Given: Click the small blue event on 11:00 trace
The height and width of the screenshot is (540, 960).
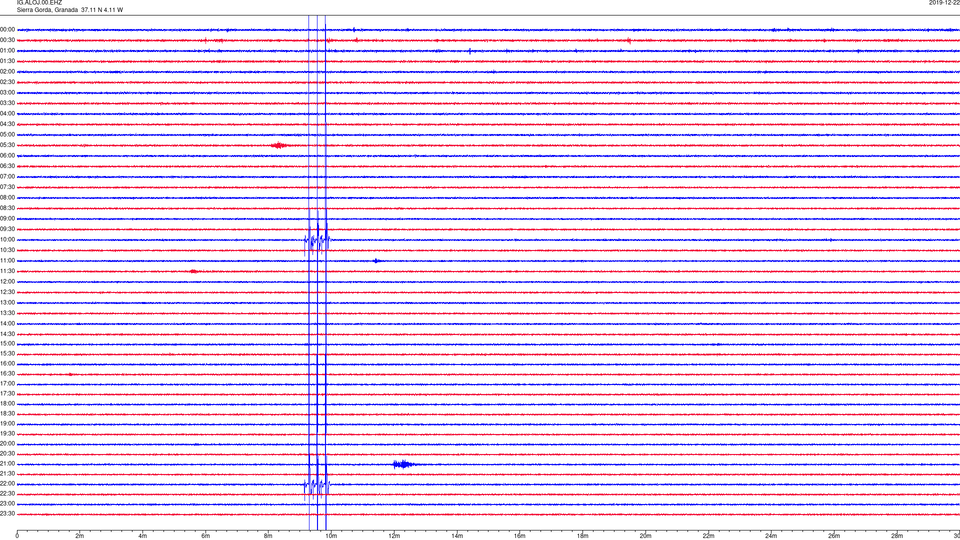Looking at the screenshot, I should (x=376, y=261).
